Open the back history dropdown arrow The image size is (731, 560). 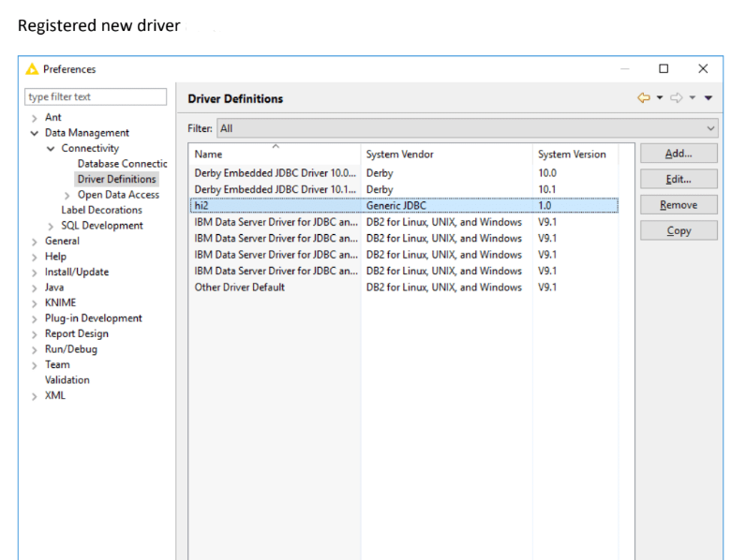(x=660, y=98)
